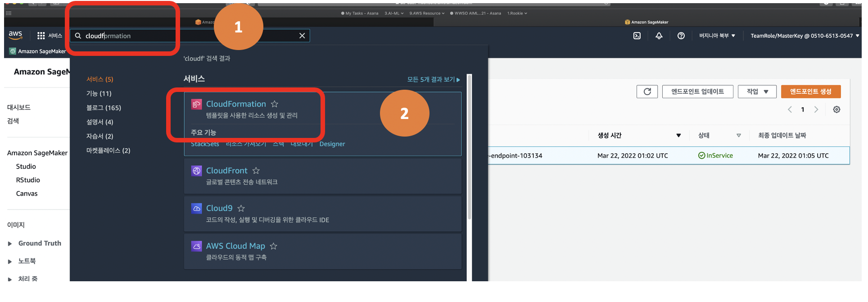Go to previous page of endpoints

pyautogui.click(x=790, y=110)
